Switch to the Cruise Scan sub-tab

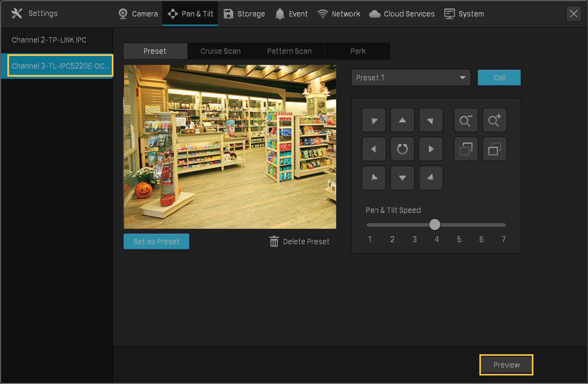pos(220,51)
